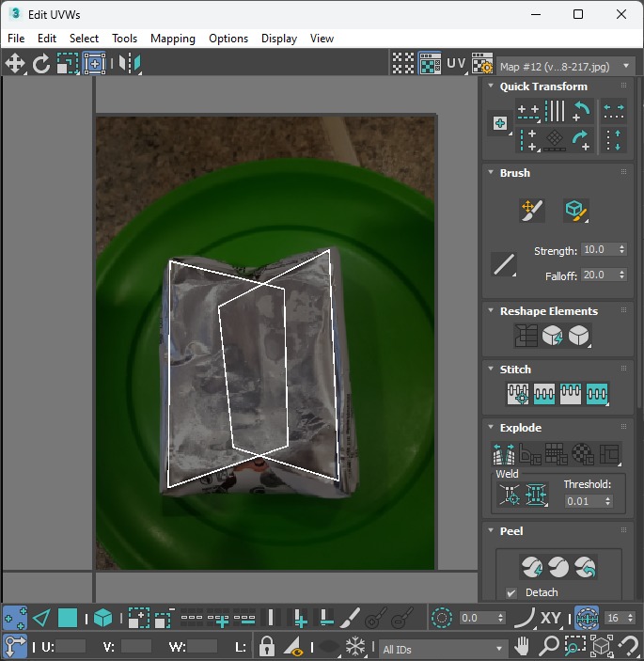The height and width of the screenshot is (661, 644).
Task: Open the Options menu
Action: (228, 39)
